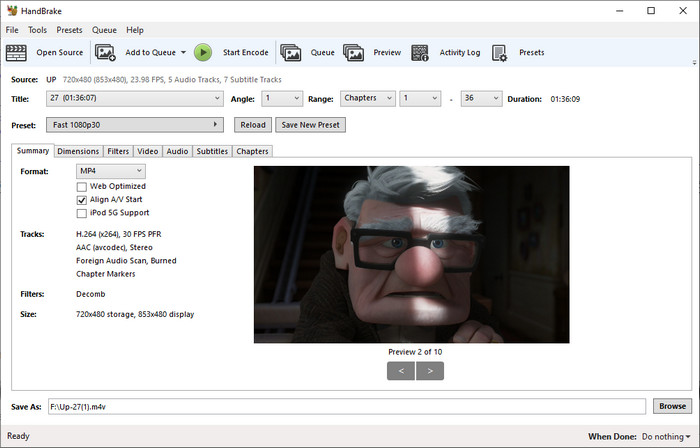Switch to the Video tab
This screenshot has height=448, width=700.
tap(148, 151)
